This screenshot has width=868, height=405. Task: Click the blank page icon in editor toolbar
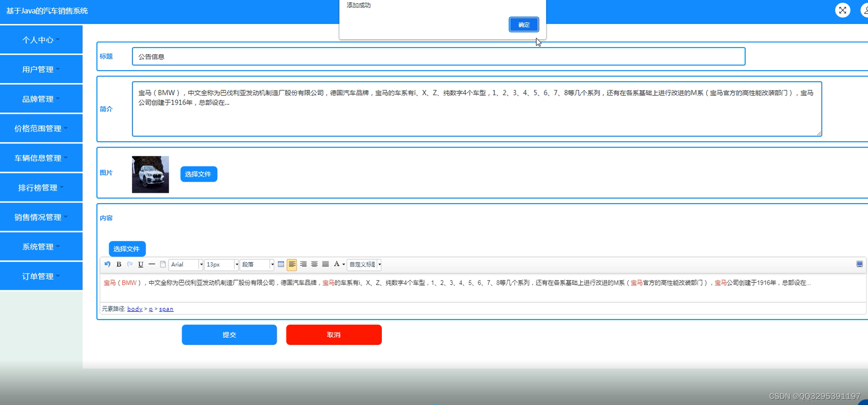click(x=163, y=264)
